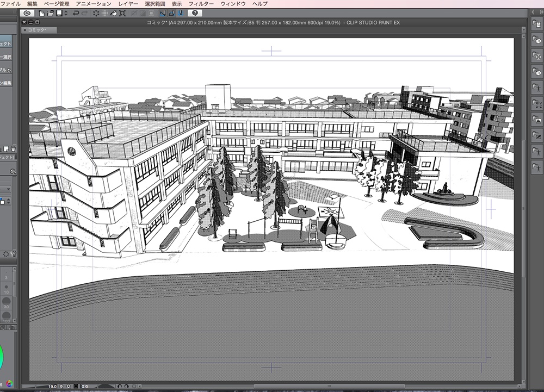
Task: Toggle snap to special ruler
Action: 170,13
